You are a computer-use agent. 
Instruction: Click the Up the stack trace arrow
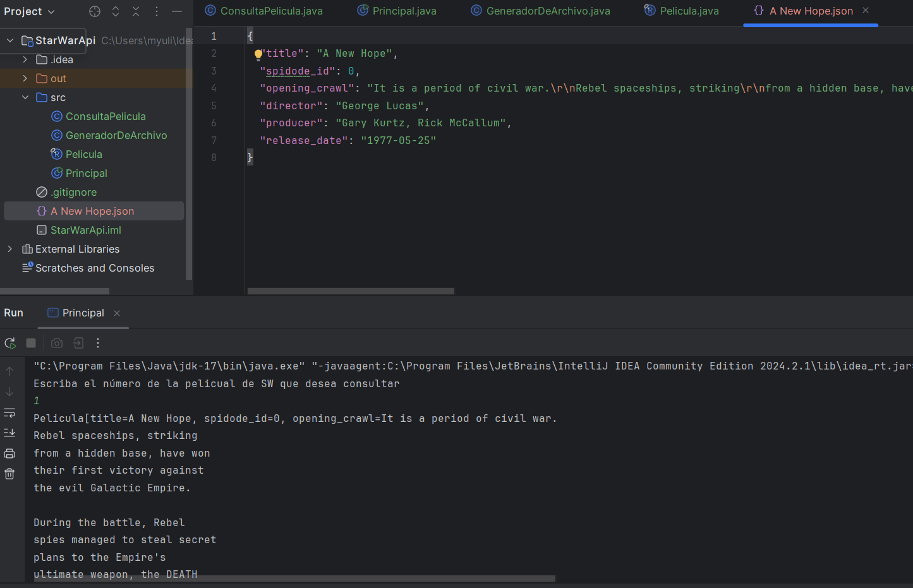(x=9, y=371)
